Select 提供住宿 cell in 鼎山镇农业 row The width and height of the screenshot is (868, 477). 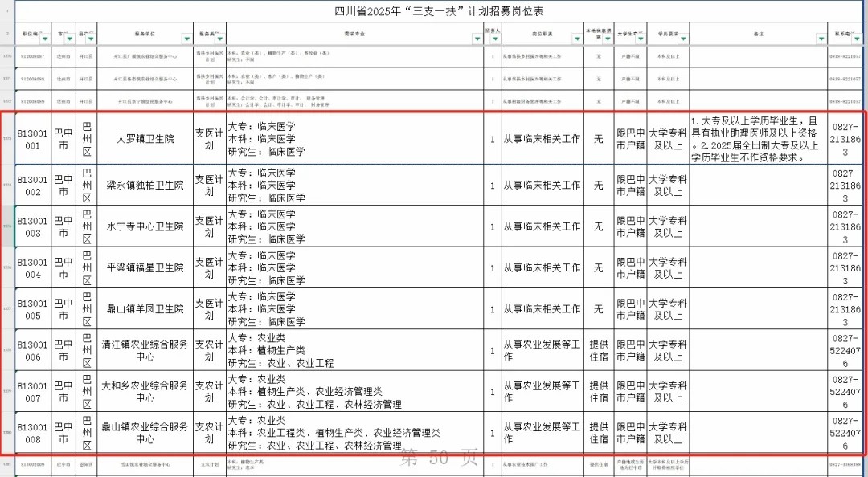click(599, 433)
